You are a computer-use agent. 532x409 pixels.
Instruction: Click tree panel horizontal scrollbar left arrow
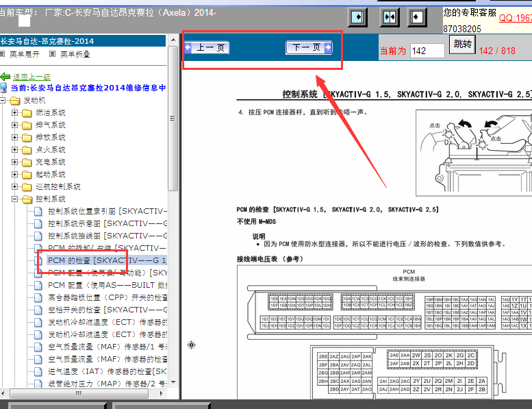coord(3,394)
